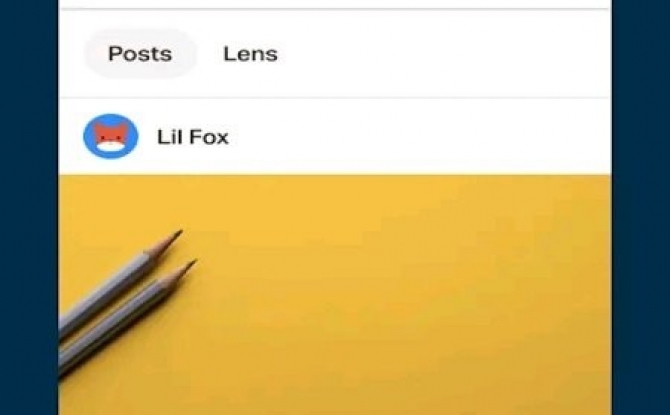This screenshot has height=415, width=670.
Task: Click the divider line below the tabs
Action: [335, 98]
